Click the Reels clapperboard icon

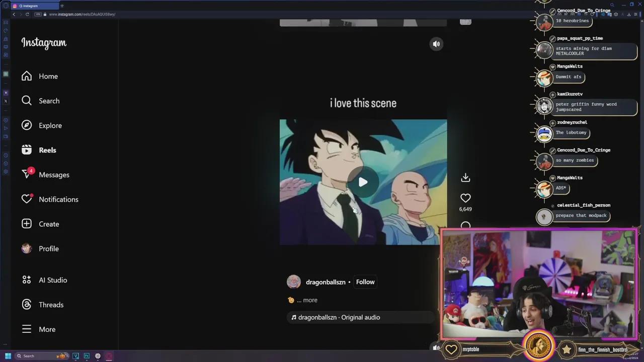tap(26, 150)
